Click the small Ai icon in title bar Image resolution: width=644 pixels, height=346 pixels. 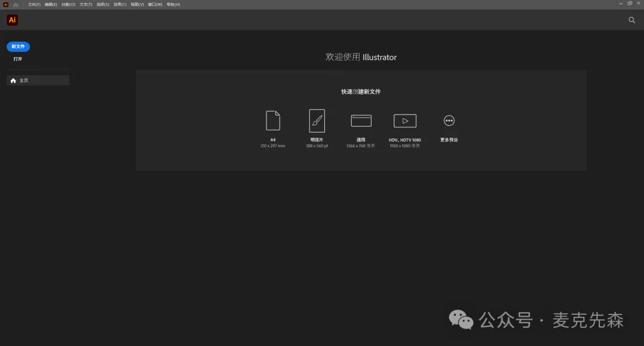point(6,5)
